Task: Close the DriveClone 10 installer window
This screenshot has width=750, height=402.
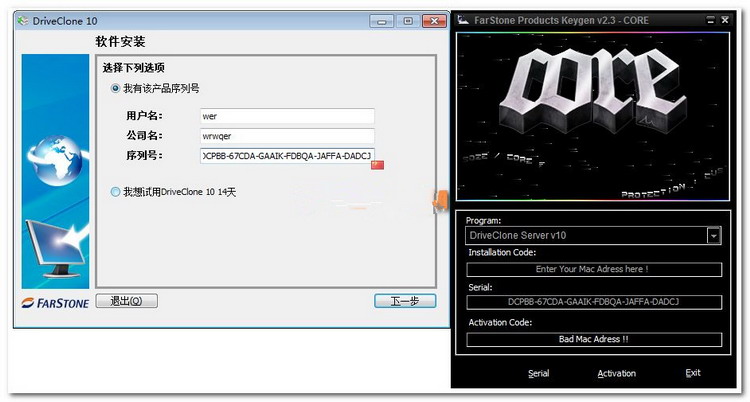Action: click(x=434, y=21)
